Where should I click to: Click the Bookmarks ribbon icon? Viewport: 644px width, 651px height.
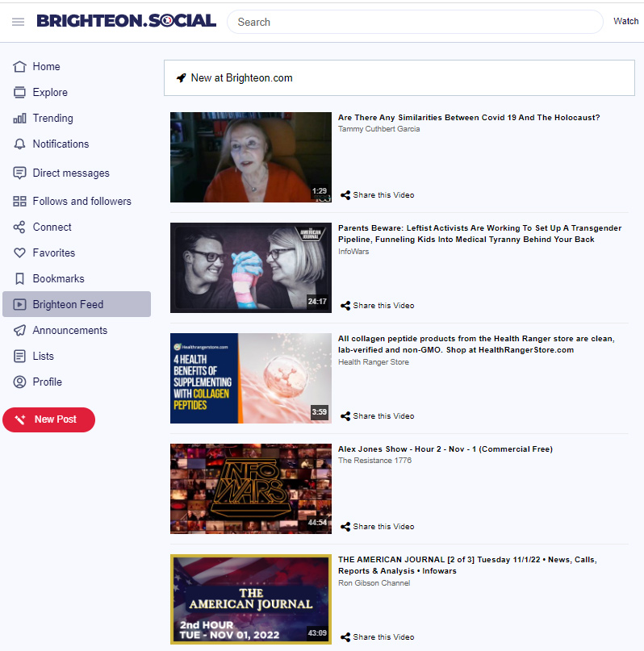[19, 278]
